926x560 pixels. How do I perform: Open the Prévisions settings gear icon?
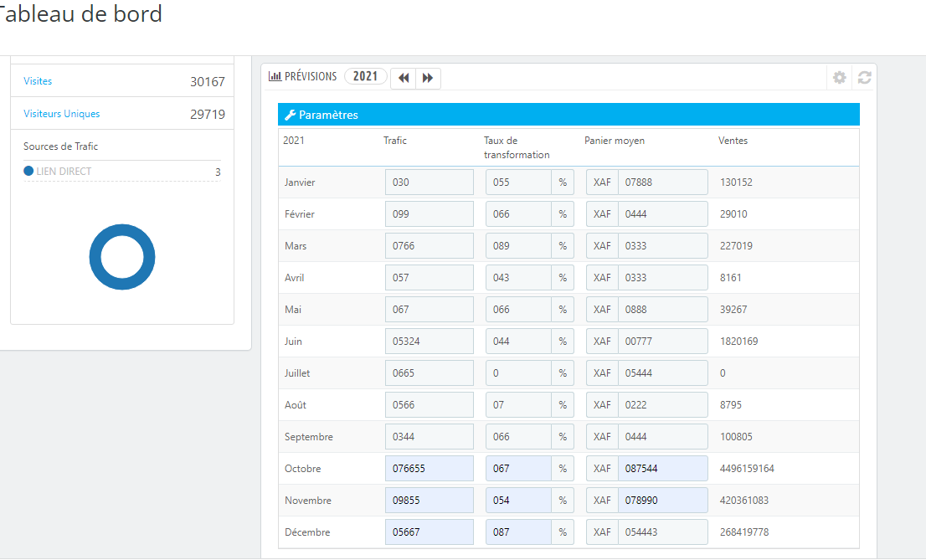(x=839, y=77)
